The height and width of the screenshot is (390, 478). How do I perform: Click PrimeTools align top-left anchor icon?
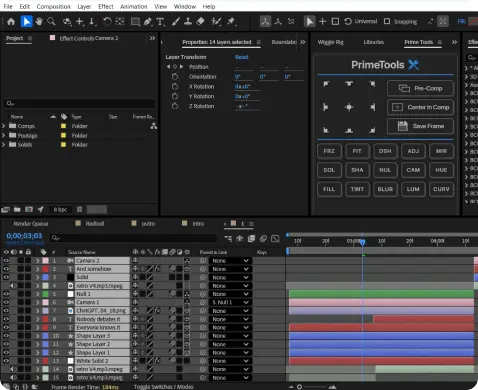click(326, 84)
